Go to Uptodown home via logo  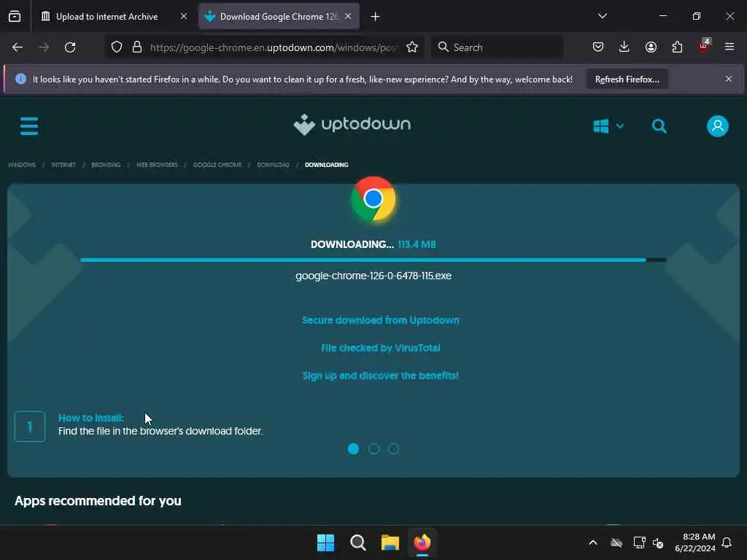tap(352, 125)
